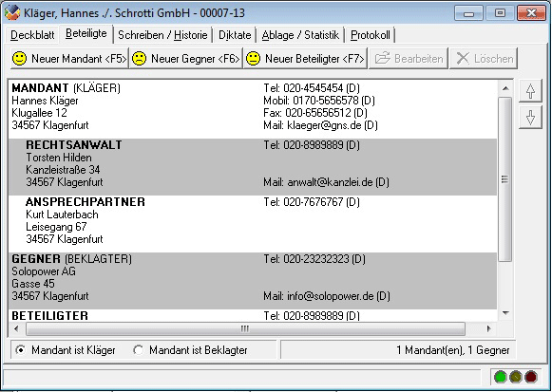Click the Neuer Mandant smiley button
This screenshot has height=392, width=552.
(x=69, y=58)
